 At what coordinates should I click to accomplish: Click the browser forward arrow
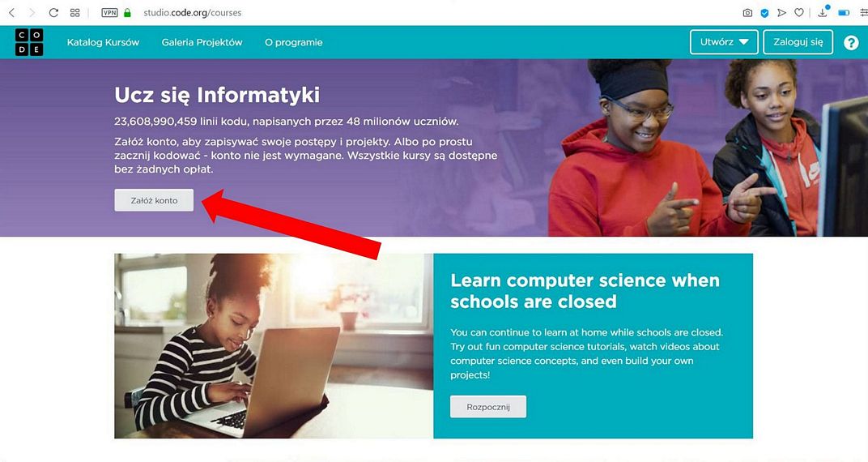pyautogui.click(x=32, y=12)
